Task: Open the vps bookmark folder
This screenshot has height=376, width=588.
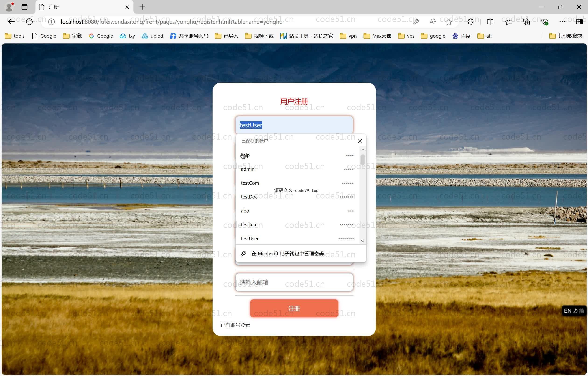Action: point(406,36)
